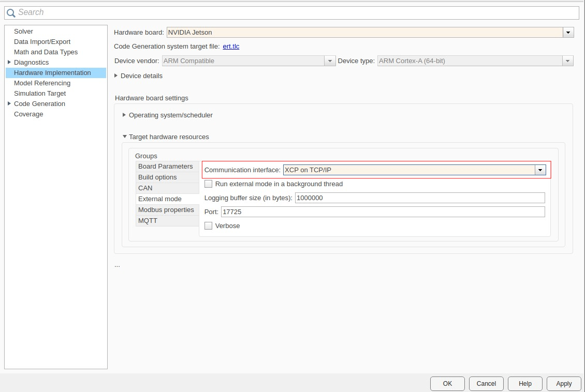Viewport: 585px width, 392px height.
Task: Enable 'Run external mode in a background thread'
Action: pos(208,184)
